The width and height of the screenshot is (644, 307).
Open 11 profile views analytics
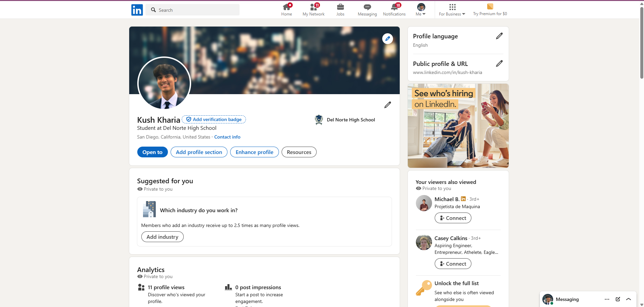[166, 287]
